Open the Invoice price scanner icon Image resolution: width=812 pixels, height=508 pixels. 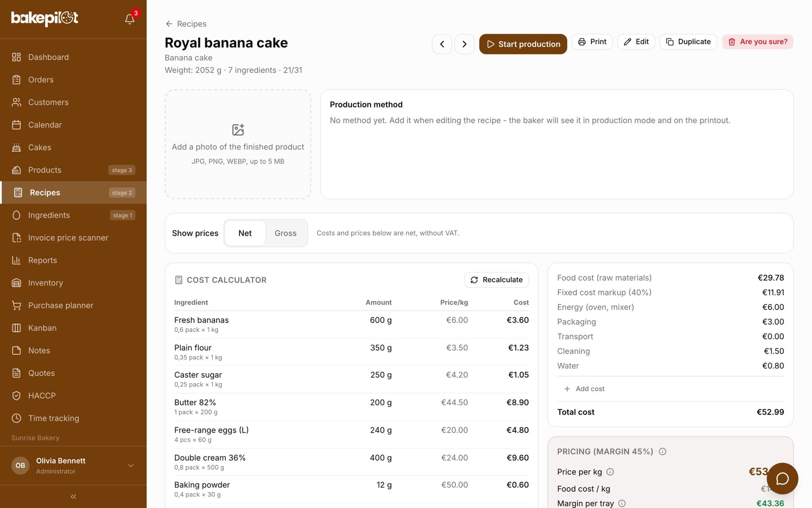click(x=16, y=238)
